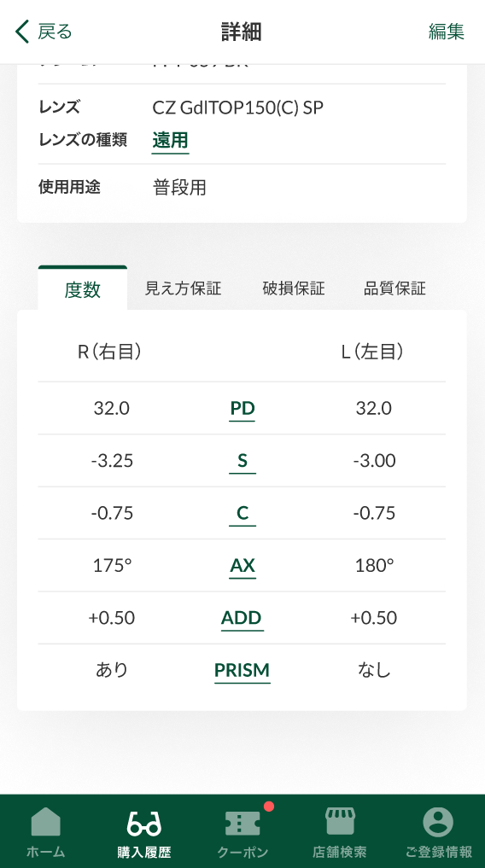Switch to the 見え方保証 tab
The height and width of the screenshot is (868, 485).
pyautogui.click(x=184, y=288)
